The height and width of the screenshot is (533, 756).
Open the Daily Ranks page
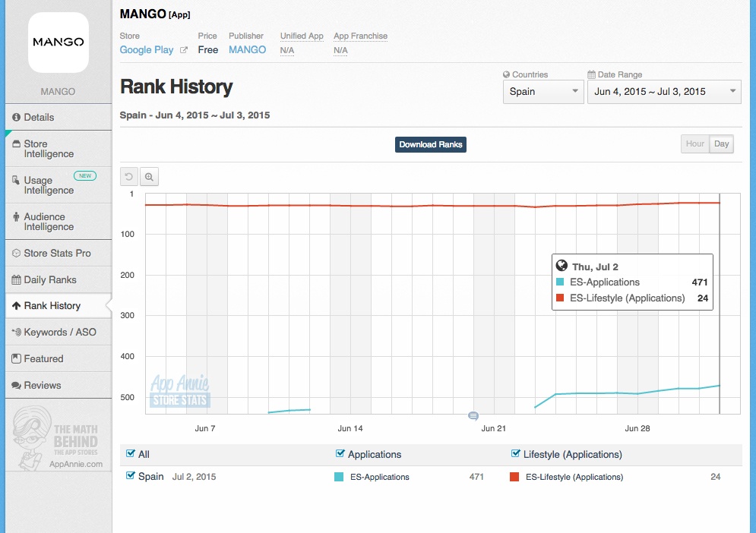tap(59, 279)
